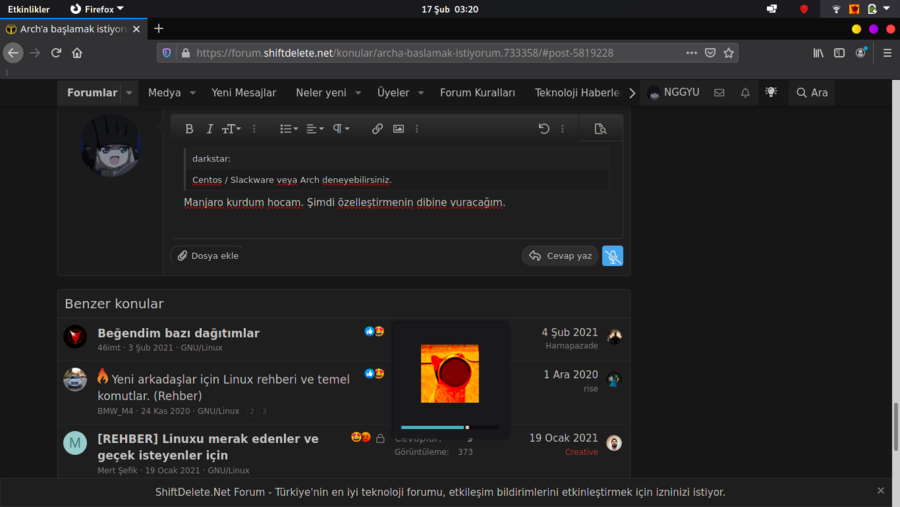Open the Firefox application menu in top bar

click(x=97, y=9)
